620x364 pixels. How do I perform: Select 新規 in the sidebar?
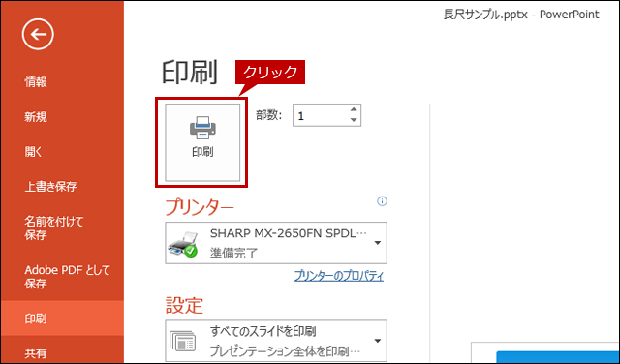click(x=36, y=117)
